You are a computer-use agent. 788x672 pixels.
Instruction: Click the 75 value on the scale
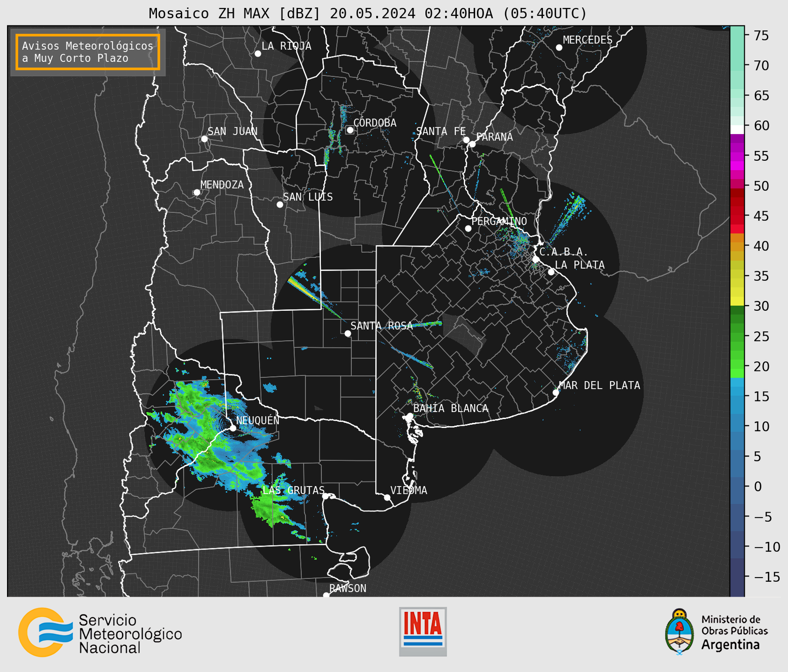[x=761, y=36]
